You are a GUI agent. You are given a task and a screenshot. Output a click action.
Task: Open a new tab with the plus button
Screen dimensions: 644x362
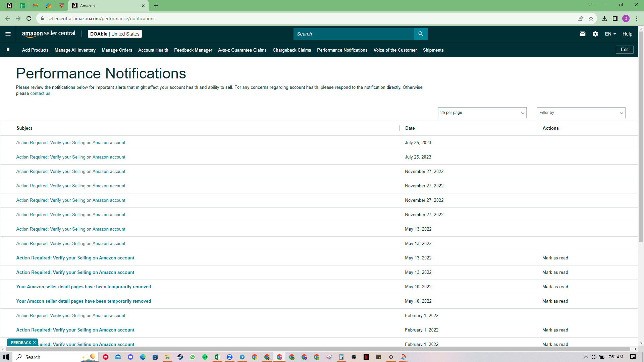[156, 6]
